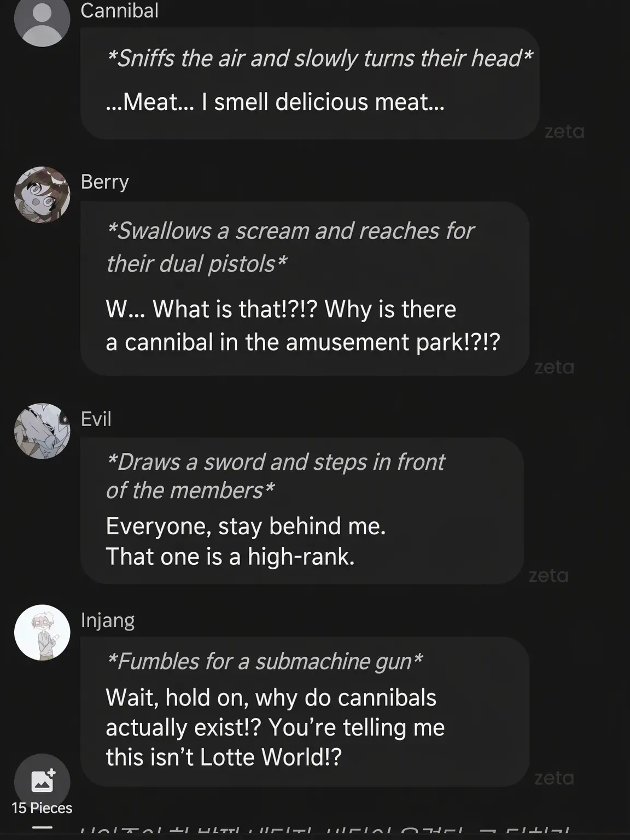
Task: Click the zeta watermark beside Berry's message
Action: pos(554,367)
